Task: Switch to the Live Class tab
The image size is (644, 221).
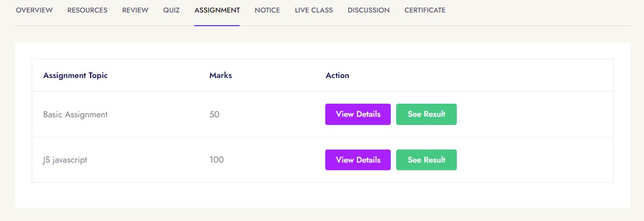Action: pos(314,10)
